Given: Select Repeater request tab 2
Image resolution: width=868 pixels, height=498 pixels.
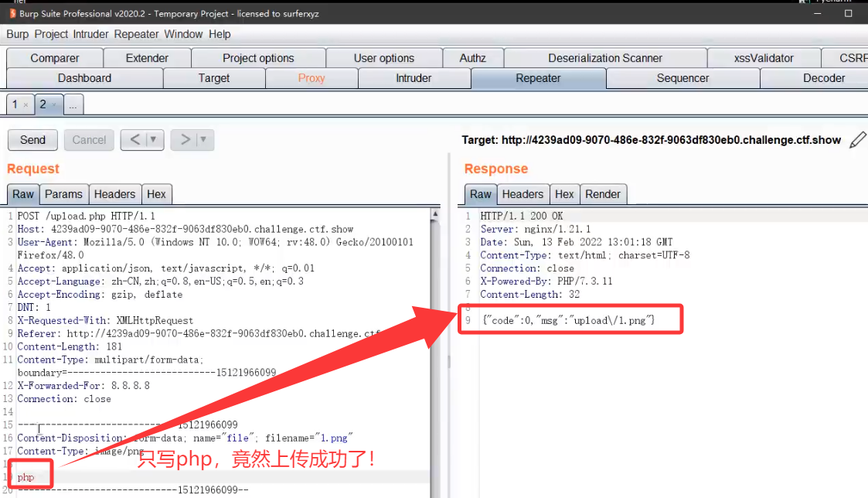Looking at the screenshot, I should coord(43,104).
